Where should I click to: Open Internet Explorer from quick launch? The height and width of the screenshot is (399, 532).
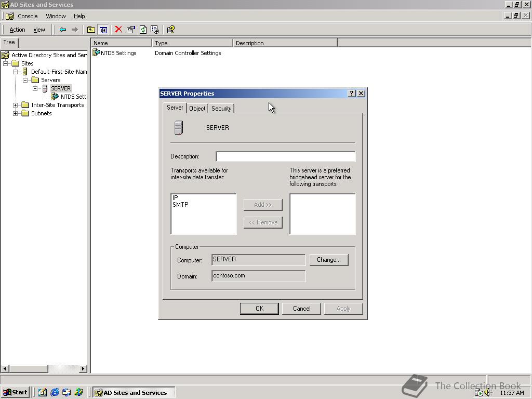point(54,393)
